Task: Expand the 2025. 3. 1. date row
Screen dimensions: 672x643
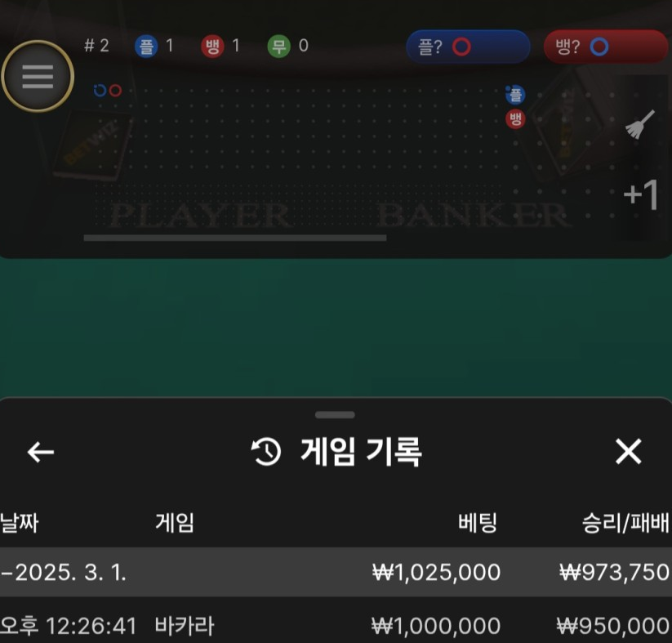Action: pyautogui.click(x=336, y=572)
